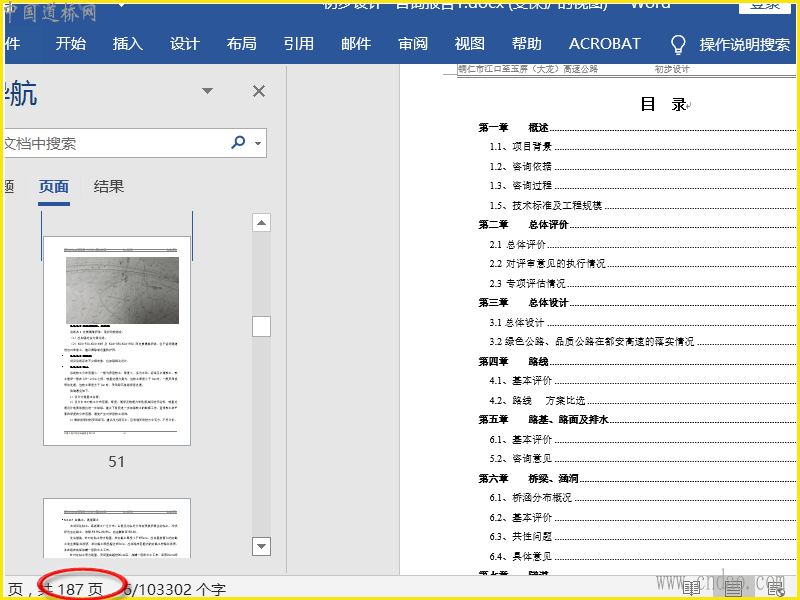Click the search document input field
Image resolution: width=800 pixels, height=600 pixels.
[115, 143]
